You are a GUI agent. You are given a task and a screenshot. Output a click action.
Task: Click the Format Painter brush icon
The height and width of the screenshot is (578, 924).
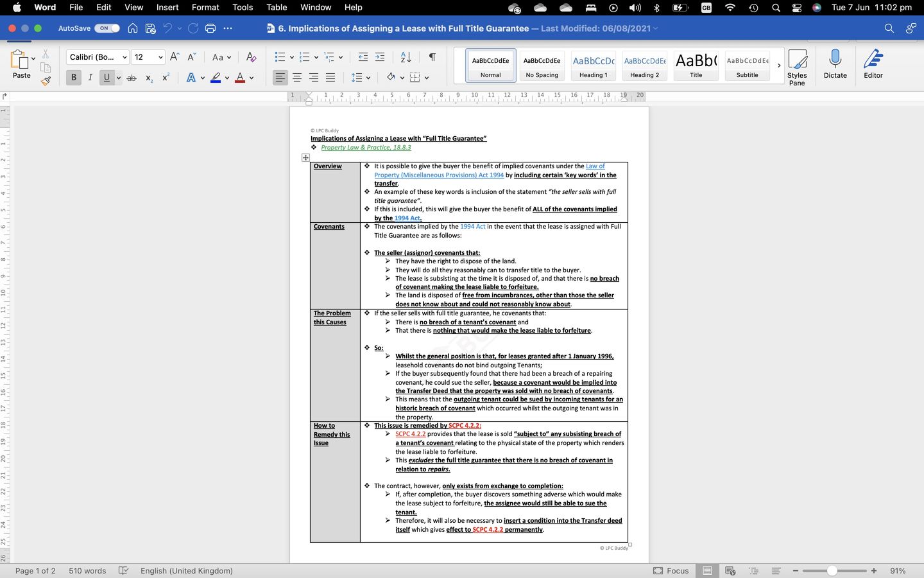point(46,81)
